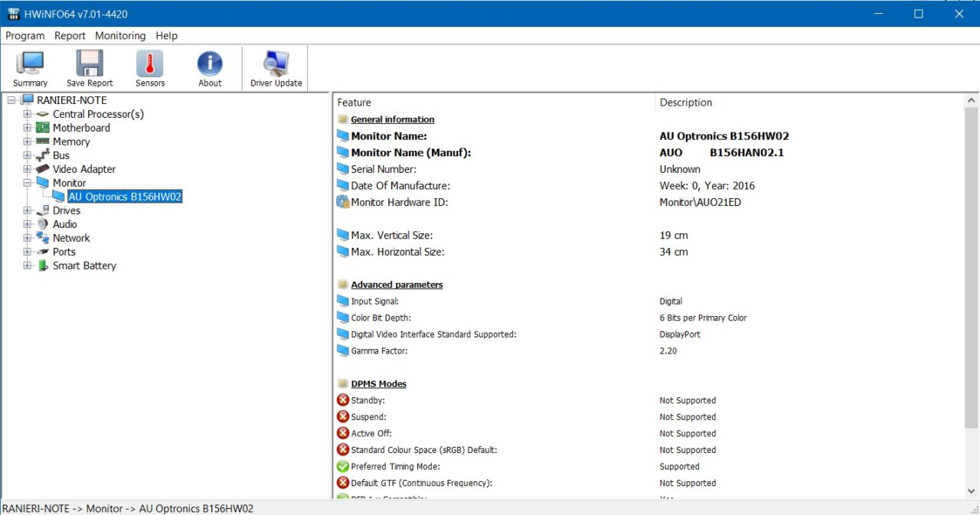Collapse the Monitor tree node

click(x=28, y=183)
